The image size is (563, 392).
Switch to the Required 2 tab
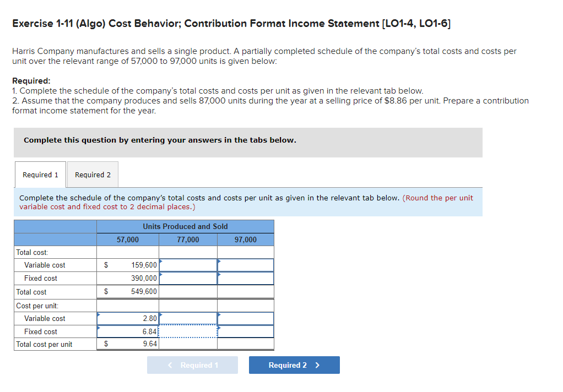point(92,174)
